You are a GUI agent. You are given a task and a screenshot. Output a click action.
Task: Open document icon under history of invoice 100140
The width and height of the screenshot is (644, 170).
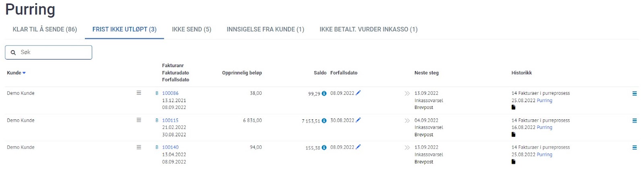pyautogui.click(x=513, y=162)
